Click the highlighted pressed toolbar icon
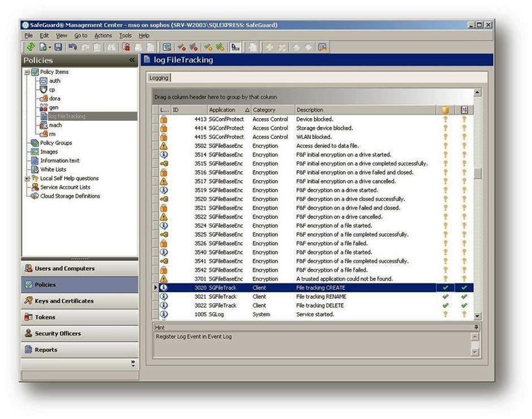This screenshot has width=532, height=419. click(235, 47)
